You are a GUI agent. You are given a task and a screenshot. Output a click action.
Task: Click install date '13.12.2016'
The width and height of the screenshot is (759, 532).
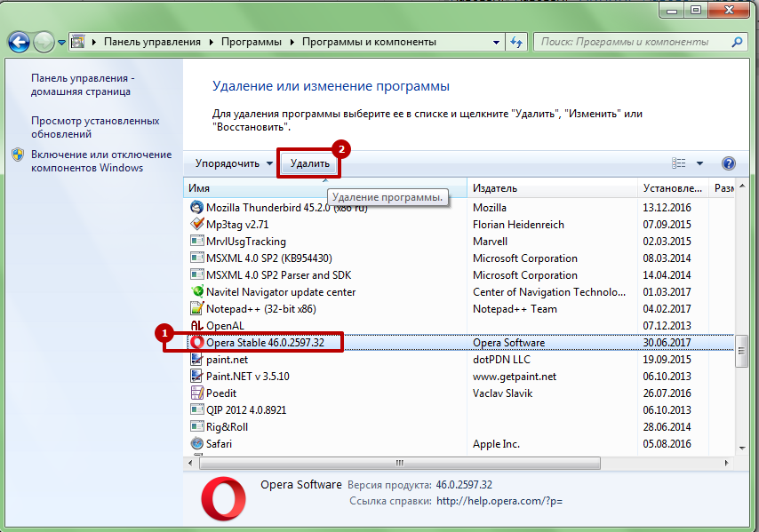click(x=667, y=208)
